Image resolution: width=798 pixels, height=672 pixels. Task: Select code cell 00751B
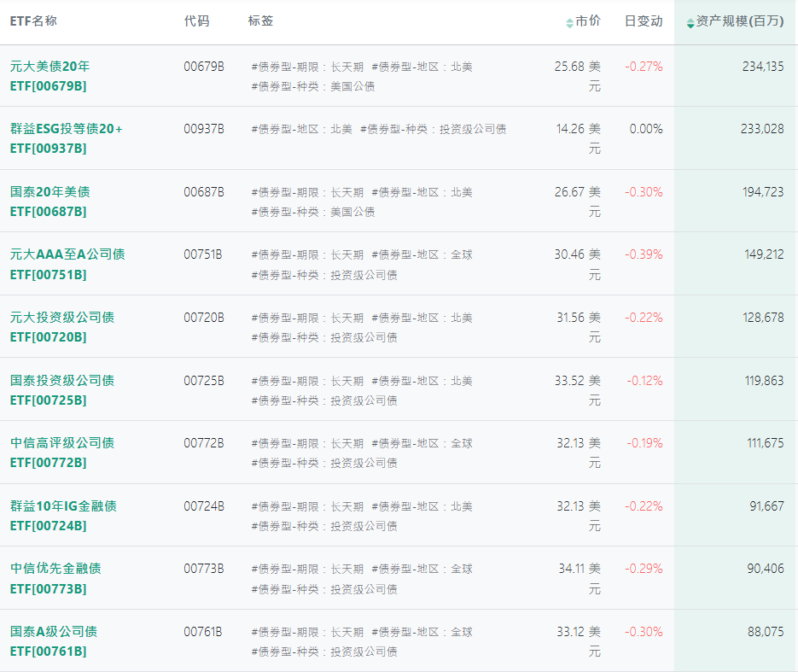pyautogui.click(x=203, y=254)
